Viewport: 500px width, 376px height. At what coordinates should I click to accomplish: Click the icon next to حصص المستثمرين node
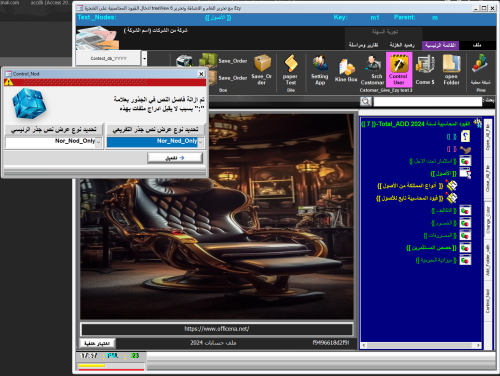[x=465, y=248]
